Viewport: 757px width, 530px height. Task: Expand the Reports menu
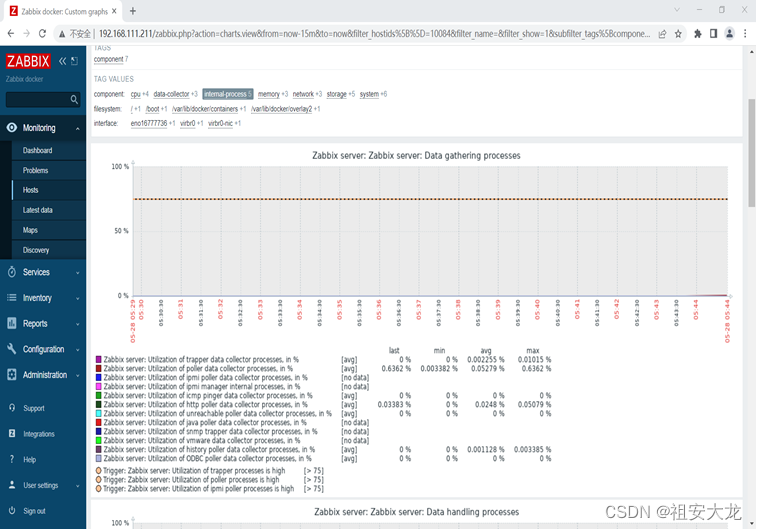[x=77, y=323]
